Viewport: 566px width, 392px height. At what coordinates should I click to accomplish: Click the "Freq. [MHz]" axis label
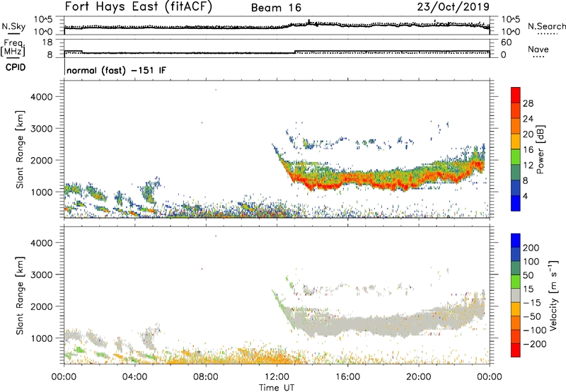[x=13, y=47]
